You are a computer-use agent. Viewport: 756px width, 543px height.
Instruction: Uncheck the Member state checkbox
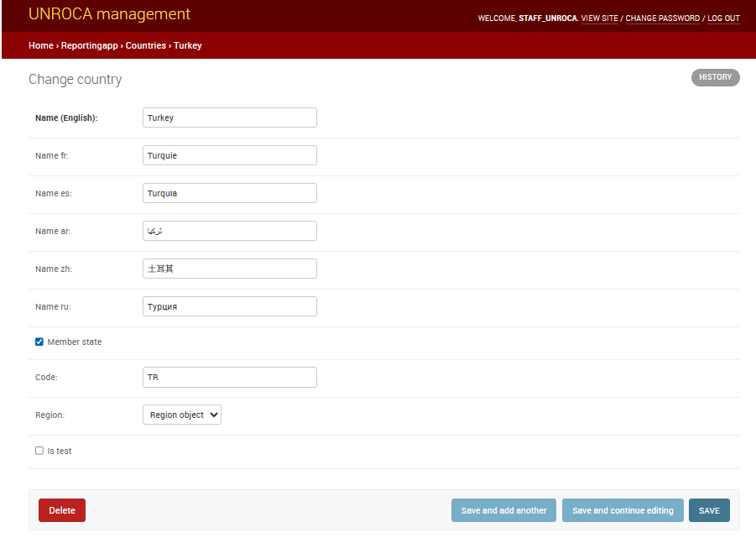point(39,342)
